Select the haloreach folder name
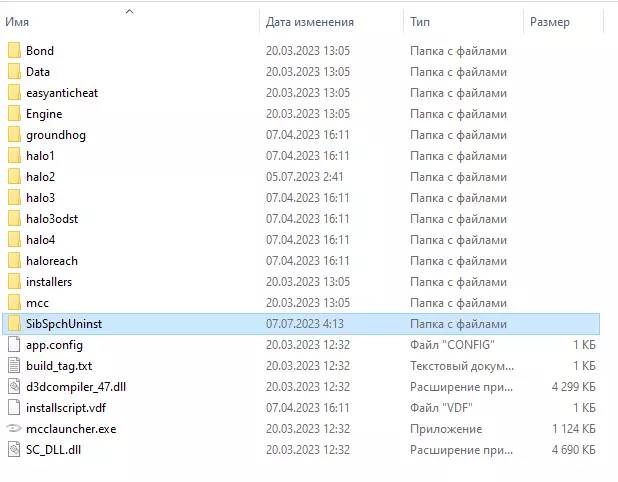 (52, 261)
